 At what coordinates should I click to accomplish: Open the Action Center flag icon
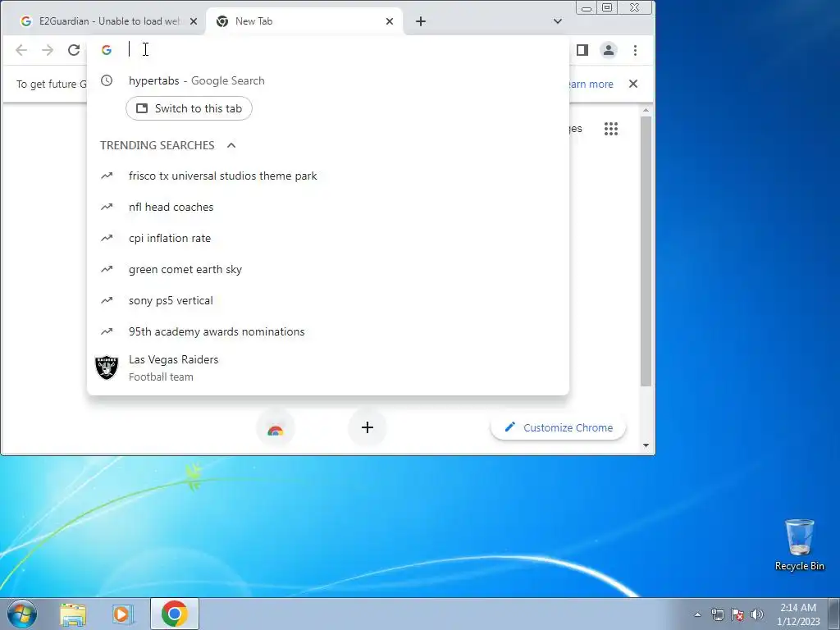point(737,614)
